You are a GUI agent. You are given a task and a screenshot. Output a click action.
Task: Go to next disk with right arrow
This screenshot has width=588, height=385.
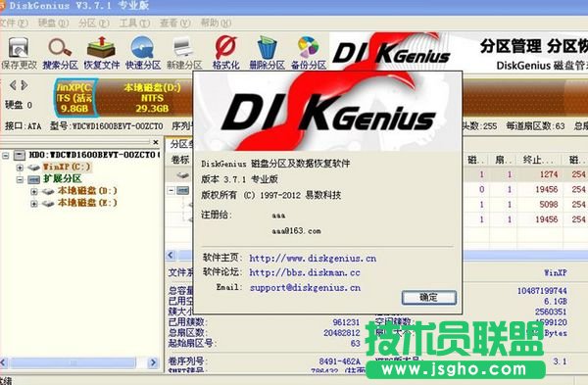coord(24,85)
